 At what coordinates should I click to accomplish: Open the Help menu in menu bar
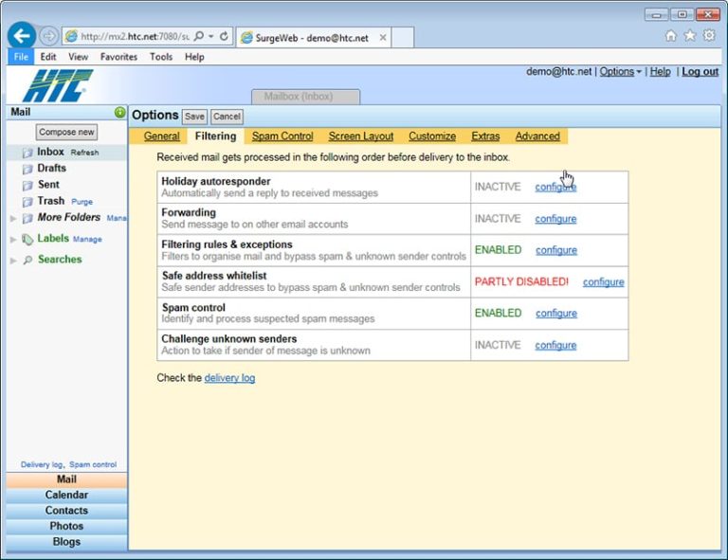coord(194,57)
